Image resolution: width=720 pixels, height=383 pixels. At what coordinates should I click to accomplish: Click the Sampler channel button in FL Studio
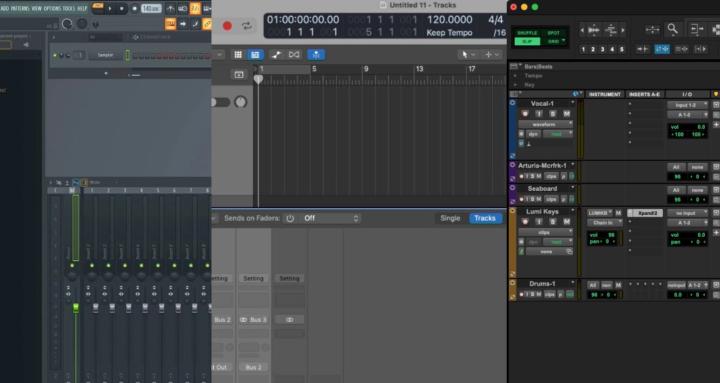(x=105, y=55)
